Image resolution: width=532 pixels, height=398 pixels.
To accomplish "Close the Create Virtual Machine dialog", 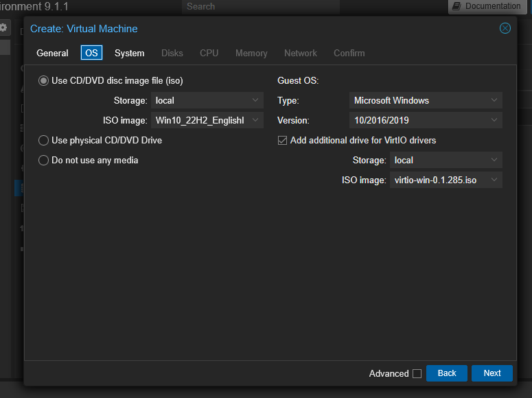I will pos(505,28).
